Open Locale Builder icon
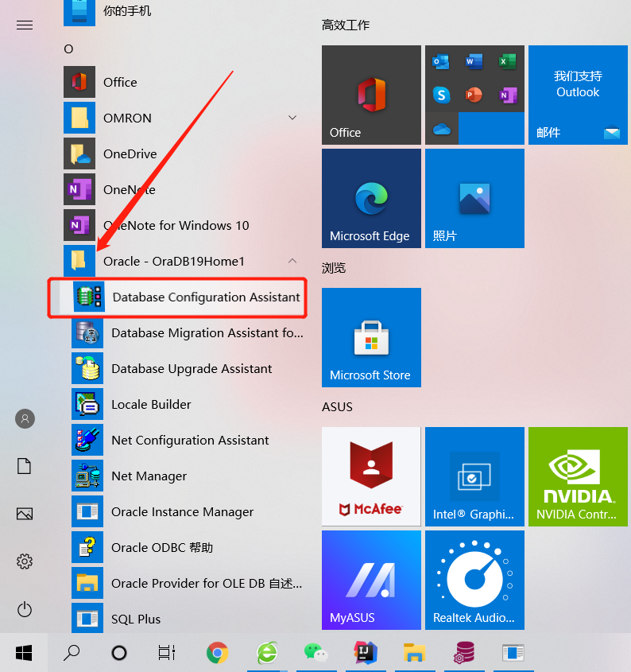 87,404
